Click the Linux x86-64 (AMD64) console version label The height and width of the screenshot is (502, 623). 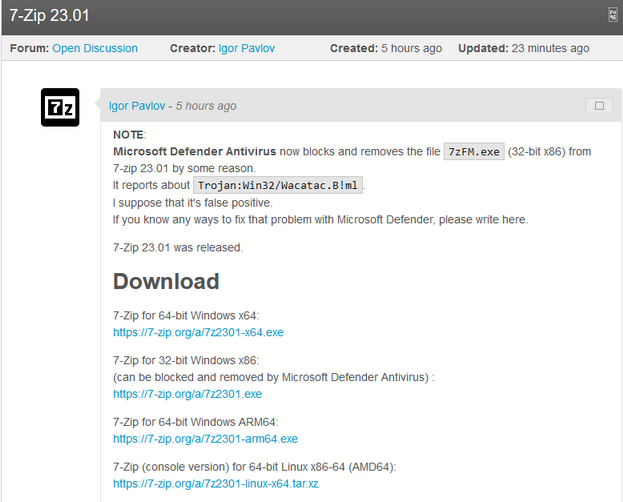click(255, 467)
